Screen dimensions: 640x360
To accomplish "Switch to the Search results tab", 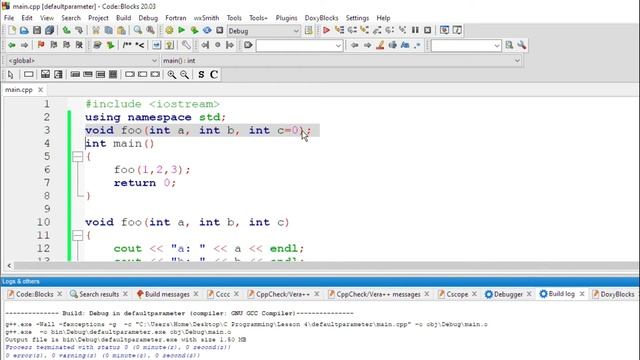I will pos(99,294).
